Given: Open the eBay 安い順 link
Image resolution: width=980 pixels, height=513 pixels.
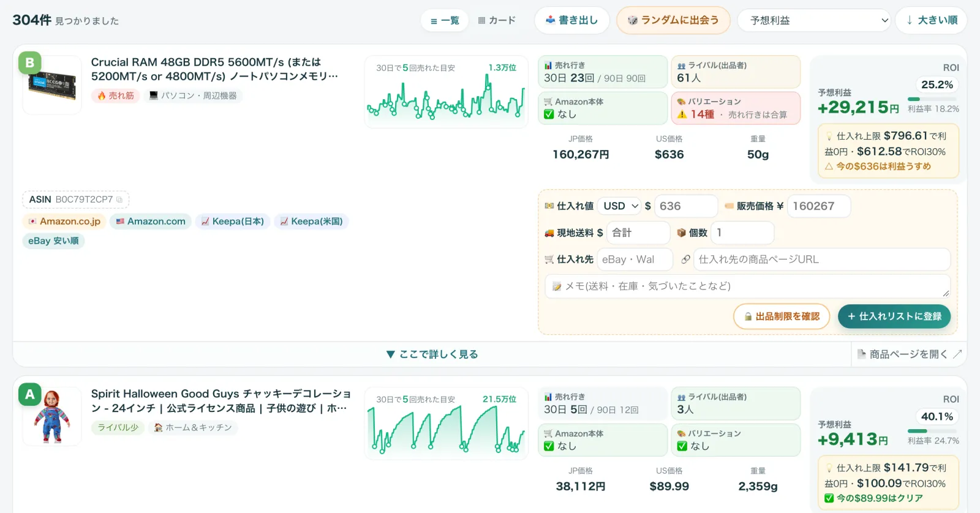Looking at the screenshot, I should click(x=53, y=241).
